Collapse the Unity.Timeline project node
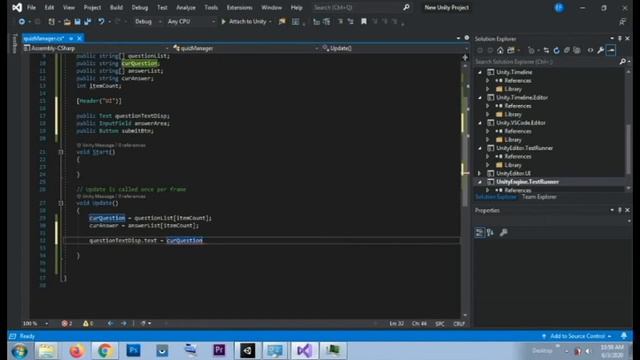 click(x=480, y=72)
